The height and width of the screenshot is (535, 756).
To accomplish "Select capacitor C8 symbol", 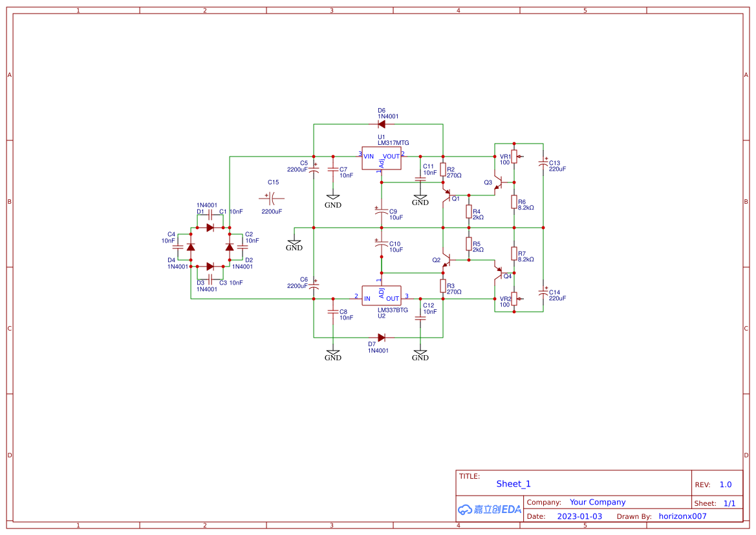I will [332, 312].
